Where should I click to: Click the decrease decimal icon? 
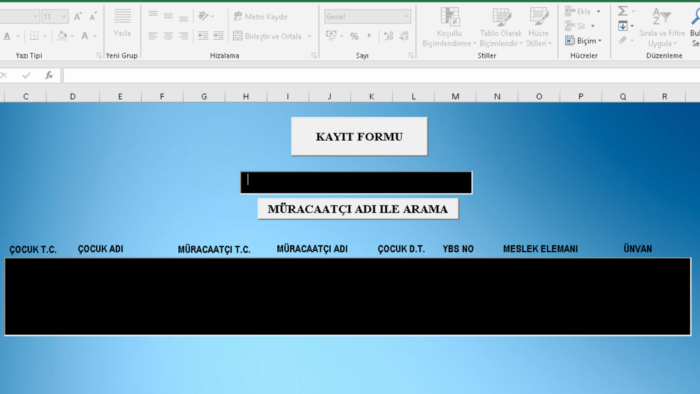404,36
